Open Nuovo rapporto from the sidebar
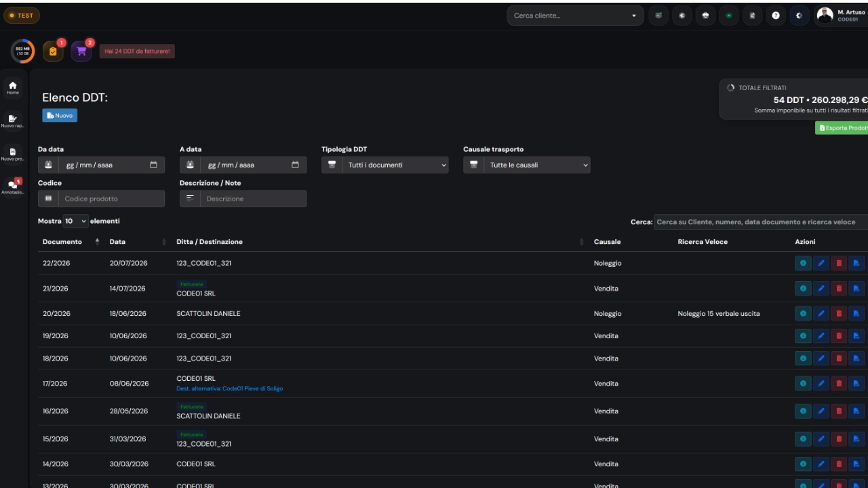 tap(13, 120)
